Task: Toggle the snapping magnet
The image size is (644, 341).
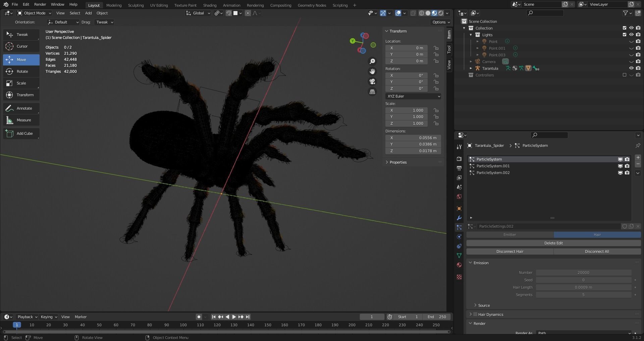Action: coord(228,13)
